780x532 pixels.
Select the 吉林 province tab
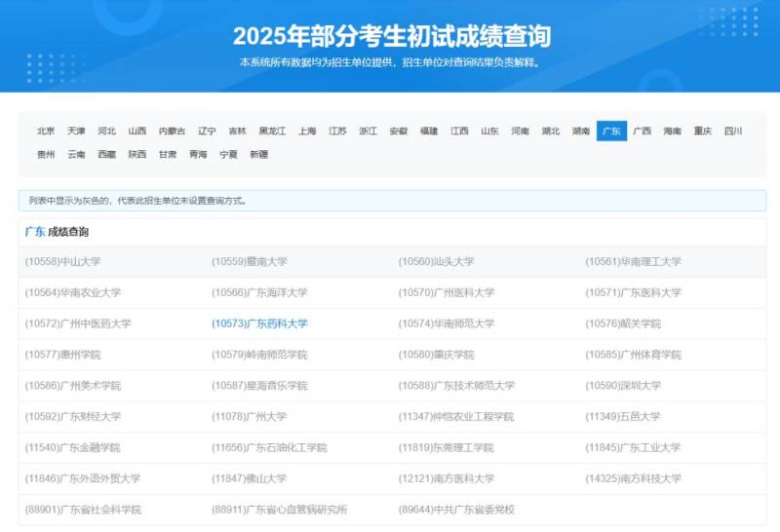[237, 131]
